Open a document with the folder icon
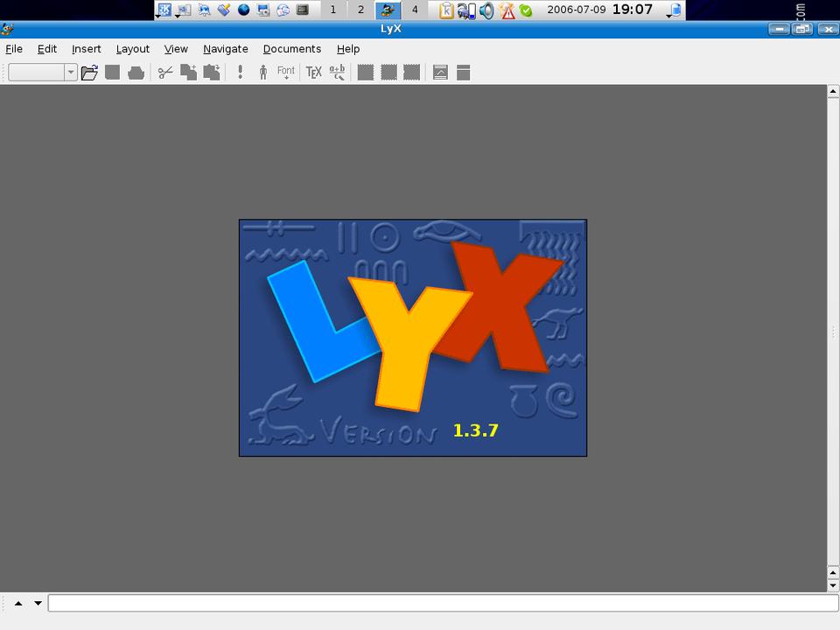 (89, 73)
